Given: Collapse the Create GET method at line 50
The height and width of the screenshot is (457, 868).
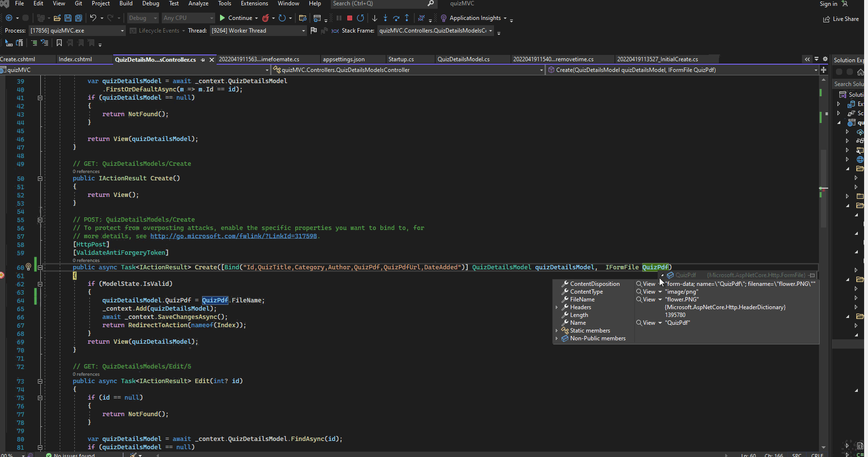Looking at the screenshot, I should pyautogui.click(x=40, y=178).
